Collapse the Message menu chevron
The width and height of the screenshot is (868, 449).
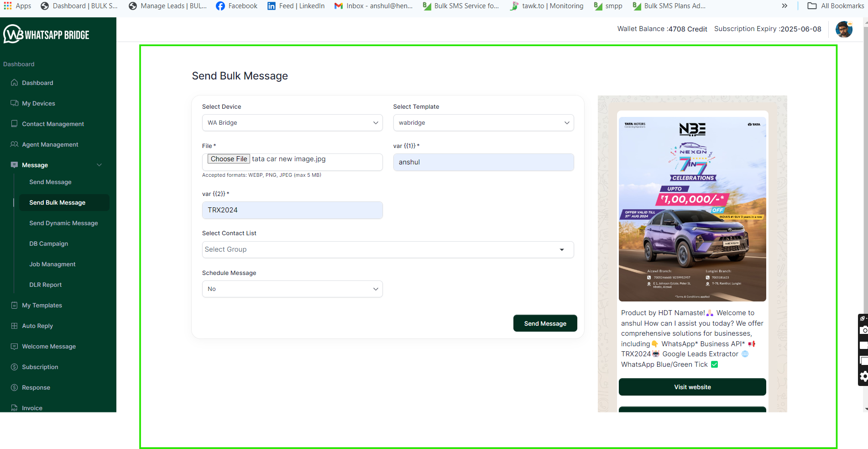99,165
